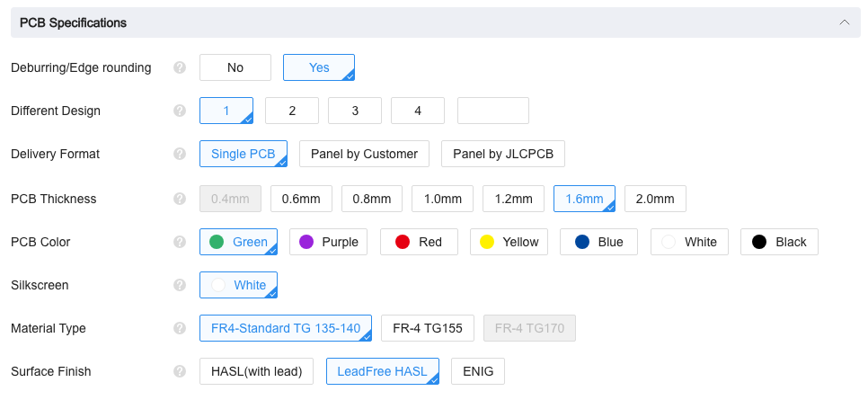The height and width of the screenshot is (400, 868).
Task: Collapse the PCB Specifications section chevron
Action: (x=843, y=22)
